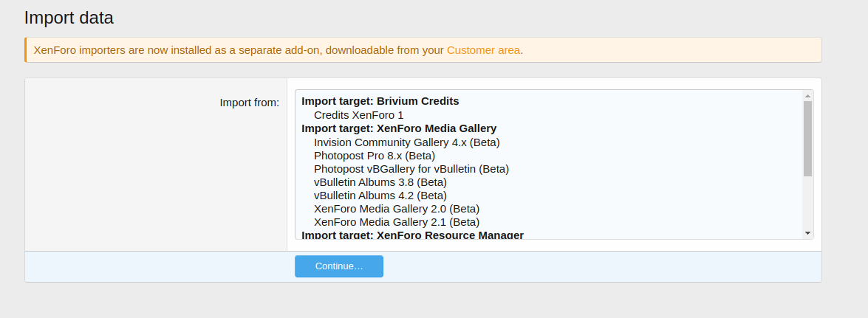Image resolution: width=868 pixels, height=318 pixels.
Task: Pick Photopost vBGallery for vBulletin (Beta)
Action: (x=411, y=168)
